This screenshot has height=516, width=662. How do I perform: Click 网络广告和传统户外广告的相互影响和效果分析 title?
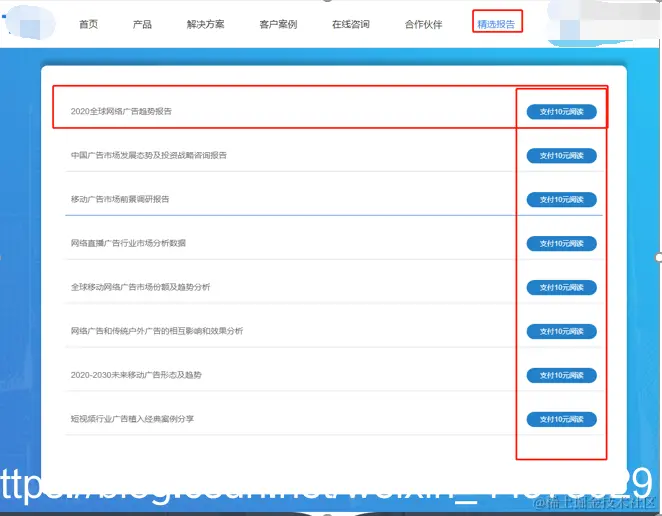point(157,331)
